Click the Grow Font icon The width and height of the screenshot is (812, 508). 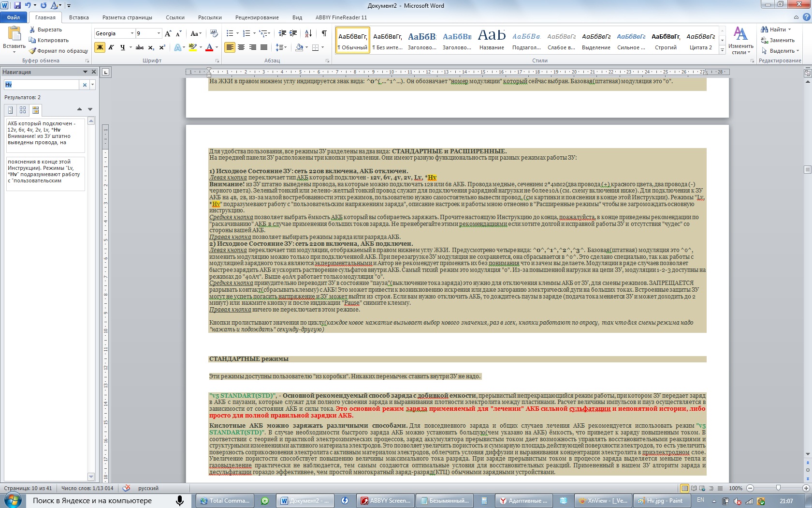(168, 33)
